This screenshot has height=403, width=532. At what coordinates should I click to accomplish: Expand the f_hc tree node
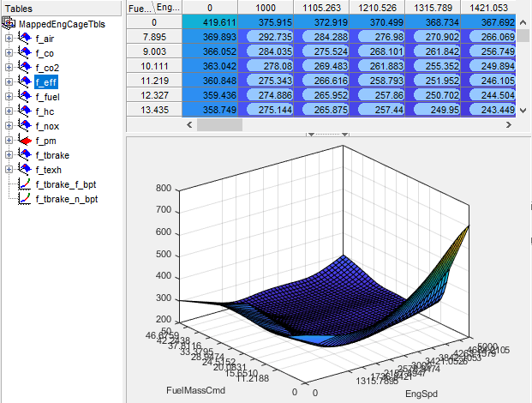click(x=9, y=111)
